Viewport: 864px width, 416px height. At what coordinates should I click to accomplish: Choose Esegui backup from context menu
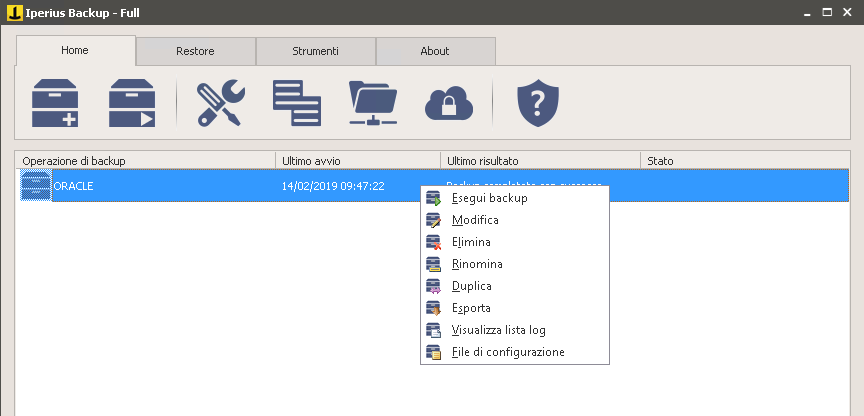(515, 198)
